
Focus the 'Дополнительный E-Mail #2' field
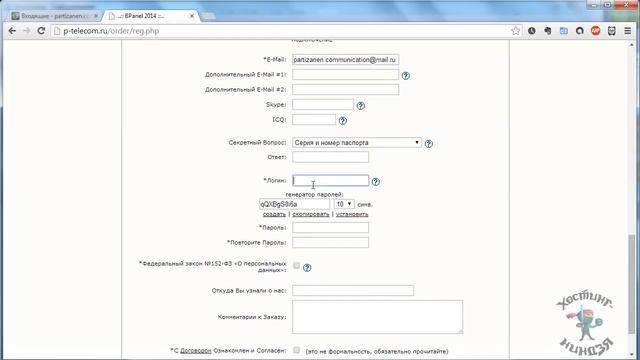(x=345, y=90)
